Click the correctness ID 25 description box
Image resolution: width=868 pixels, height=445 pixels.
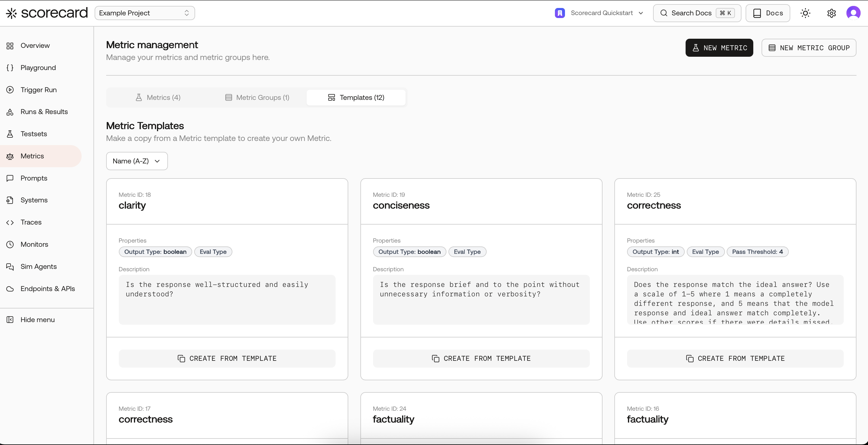click(x=735, y=300)
